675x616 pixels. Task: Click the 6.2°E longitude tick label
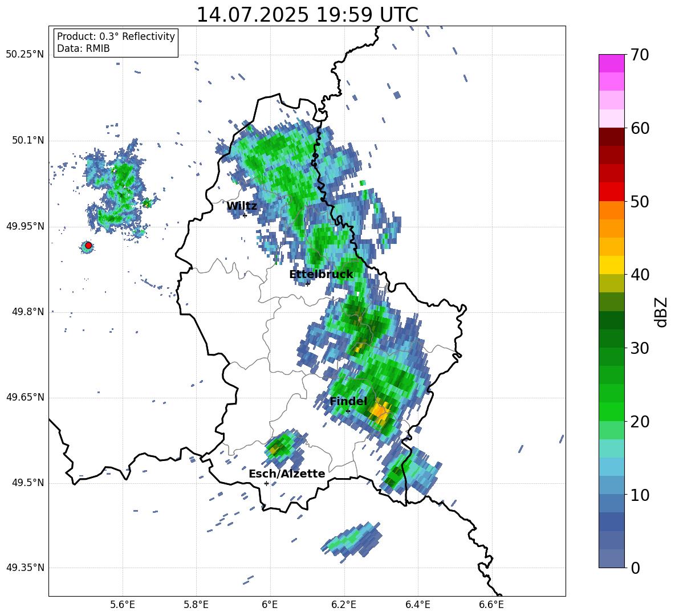tap(344, 605)
